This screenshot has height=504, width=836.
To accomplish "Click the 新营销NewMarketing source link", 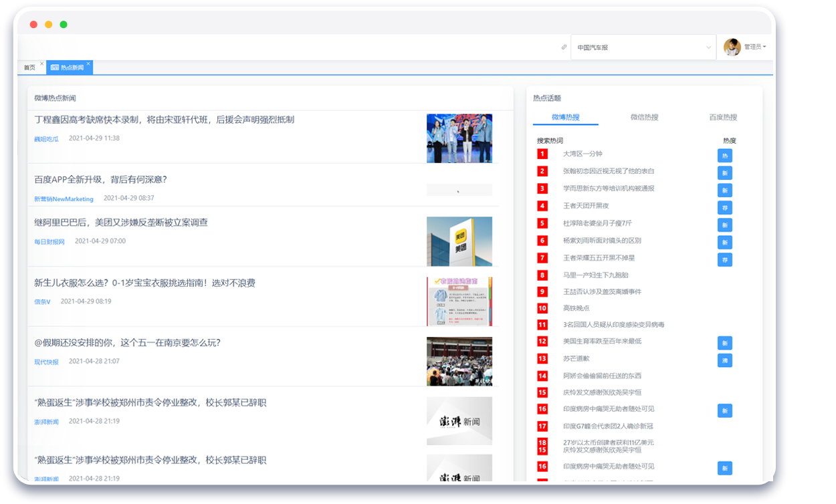I will 64,199.
